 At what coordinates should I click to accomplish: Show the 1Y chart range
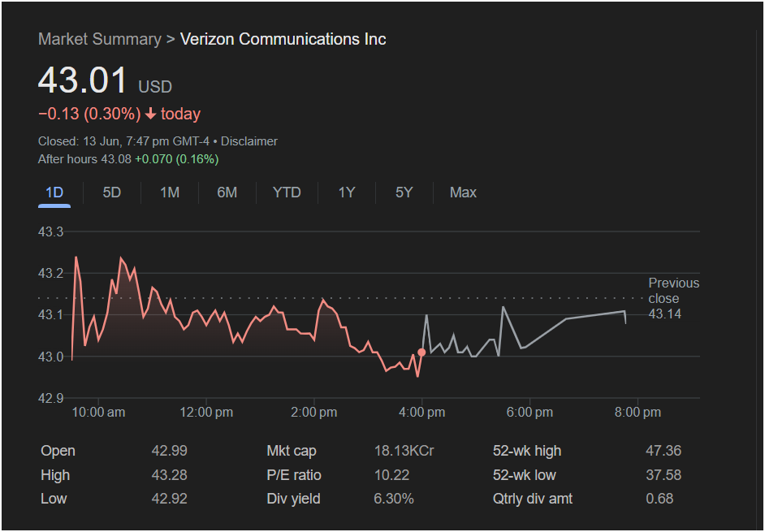[347, 192]
